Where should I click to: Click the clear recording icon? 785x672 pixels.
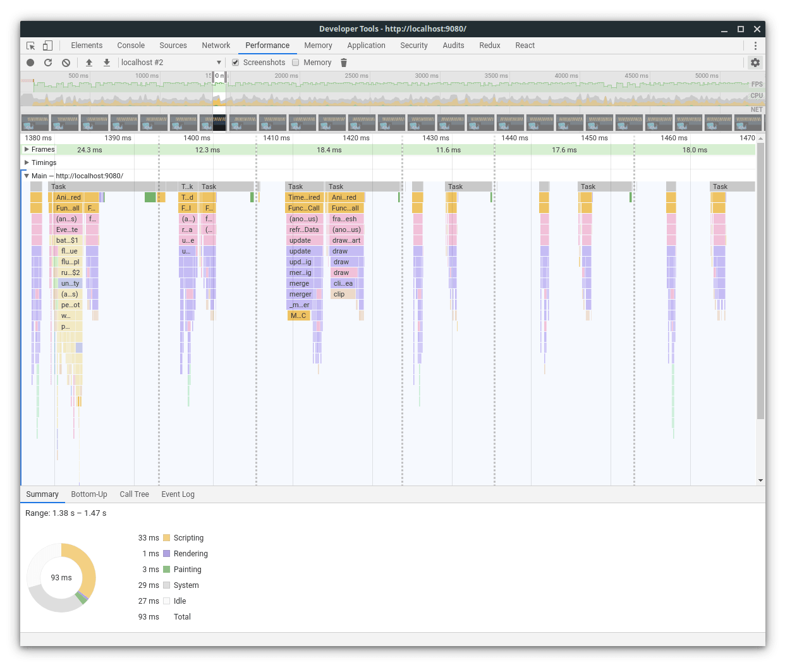tap(66, 63)
